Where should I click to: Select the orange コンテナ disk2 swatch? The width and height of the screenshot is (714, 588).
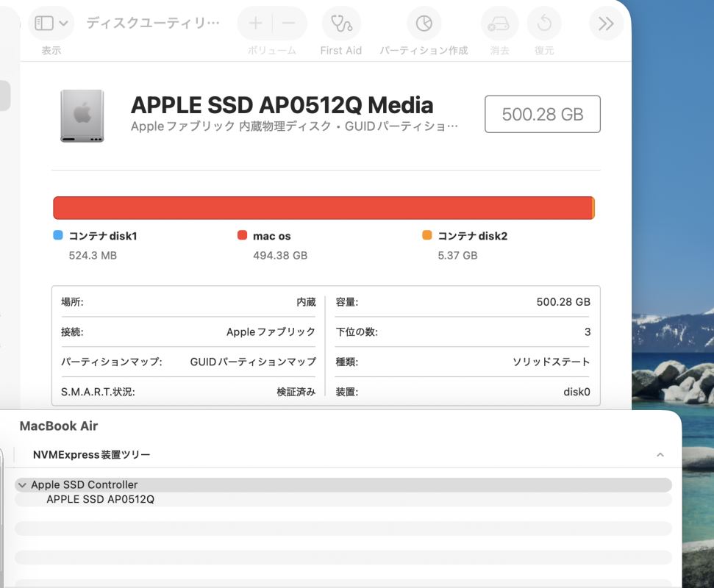(x=427, y=236)
